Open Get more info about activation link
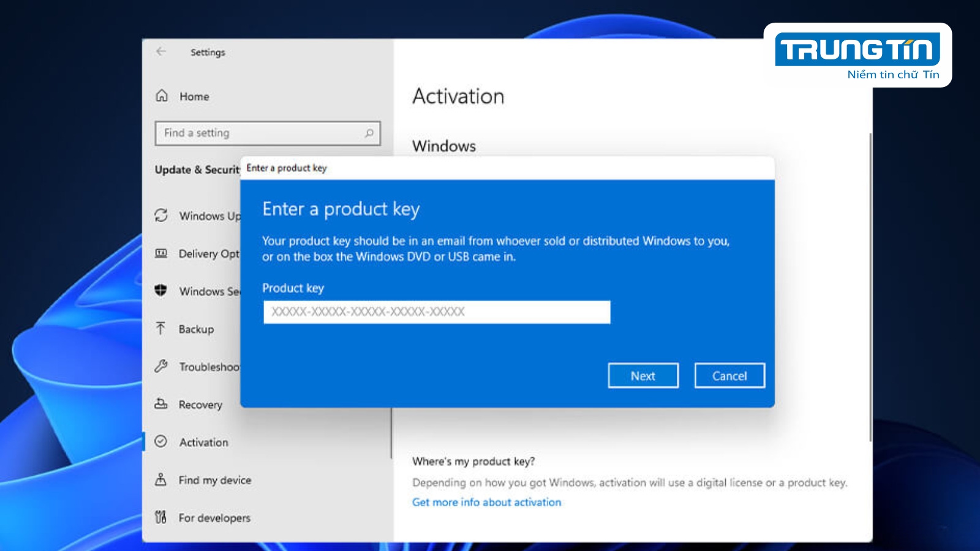The image size is (980, 551). click(x=486, y=502)
